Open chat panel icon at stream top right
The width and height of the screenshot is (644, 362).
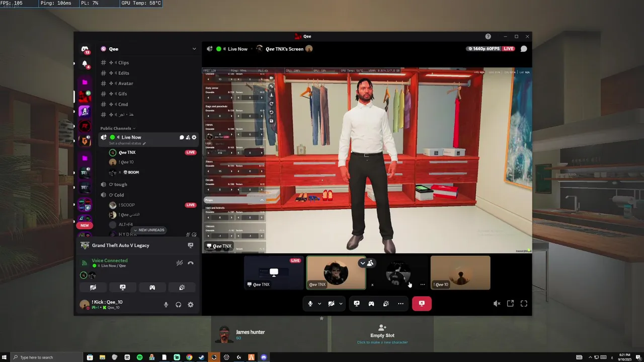click(x=524, y=49)
